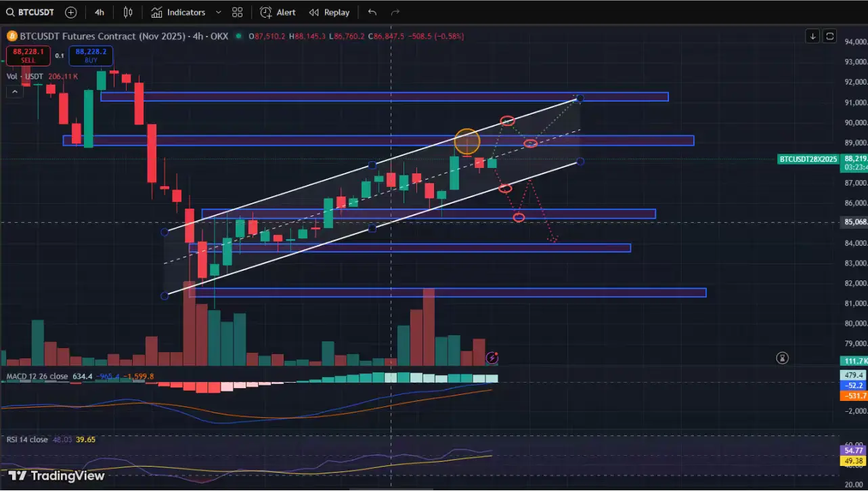Open the 4h timeframe dropdown
Image resolution: width=868 pixels, height=491 pixels.
click(x=100, y=12)
